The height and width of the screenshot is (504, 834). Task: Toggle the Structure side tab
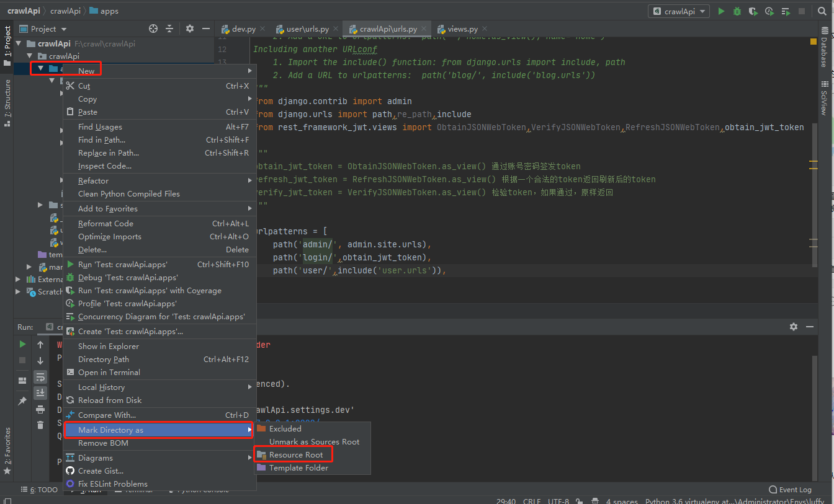tap(7, 103)
